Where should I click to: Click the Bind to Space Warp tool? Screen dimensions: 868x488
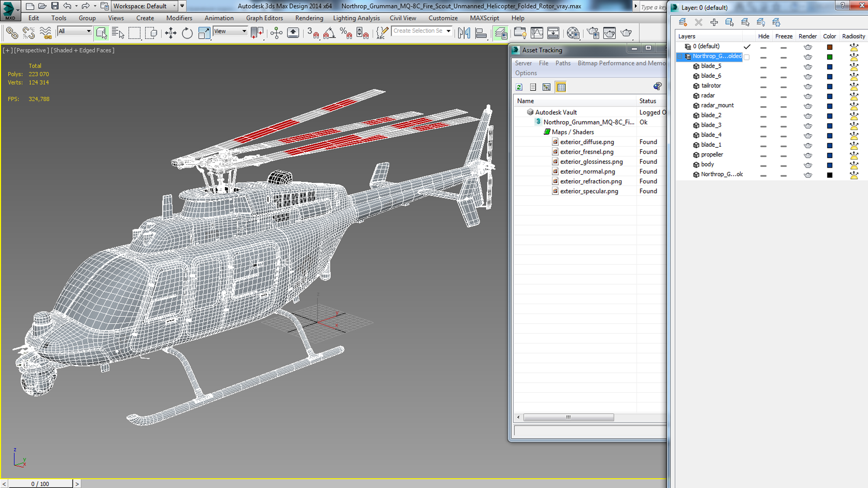(x=45, y=33)
